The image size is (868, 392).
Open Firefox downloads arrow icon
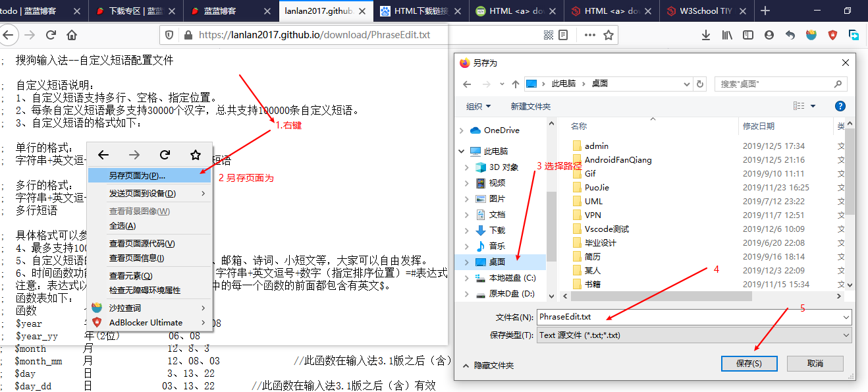pos(706,35)
